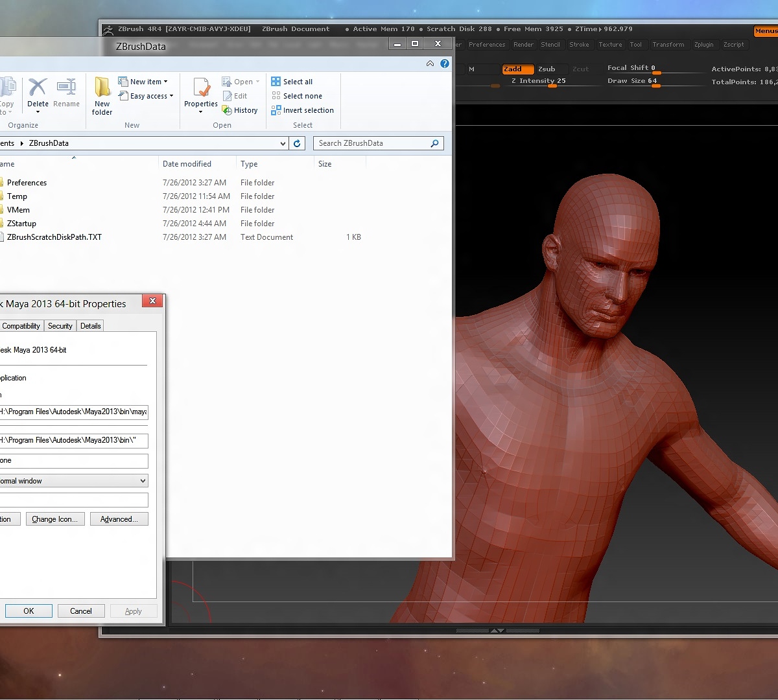Toggle the Menus button in ZBrush
778x700 pixels.
pos(766,31)
